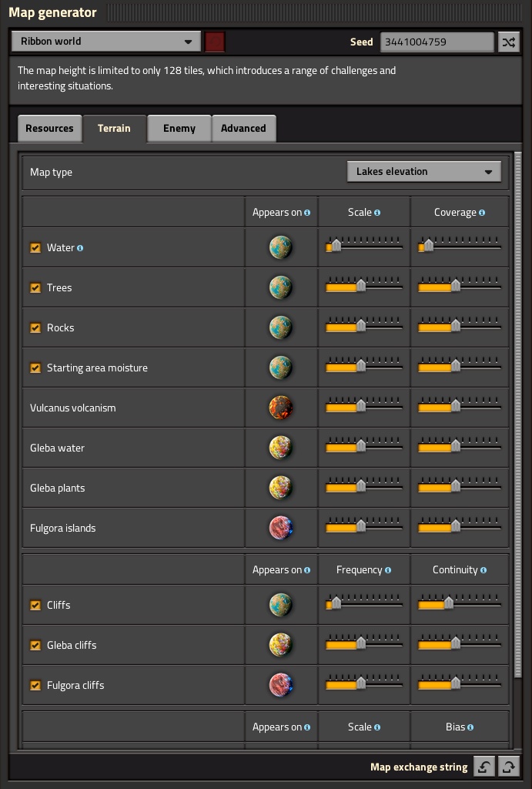This screenshot has width=532, height=789.
Task: Open the Lakes elevation map type dropdown
Action: (x=424, y=172)
